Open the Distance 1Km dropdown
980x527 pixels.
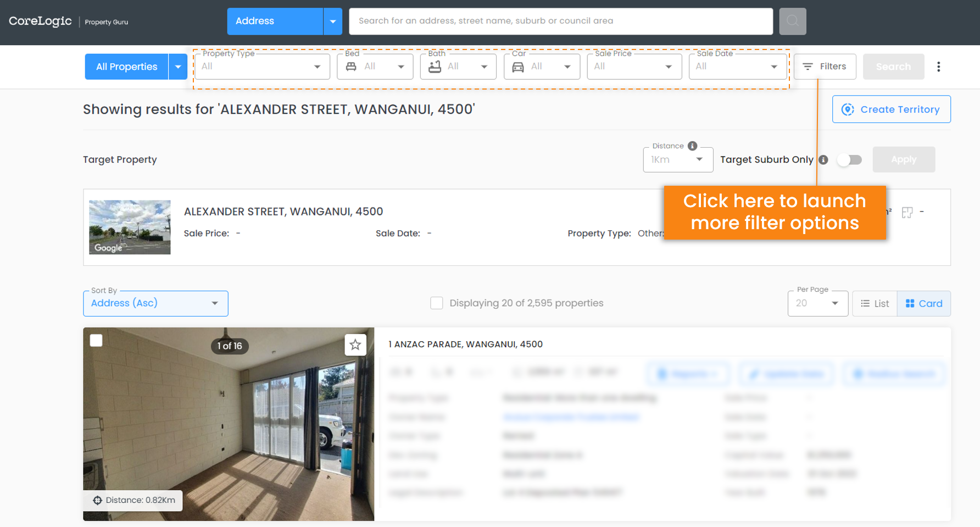[x=678, y=159]
